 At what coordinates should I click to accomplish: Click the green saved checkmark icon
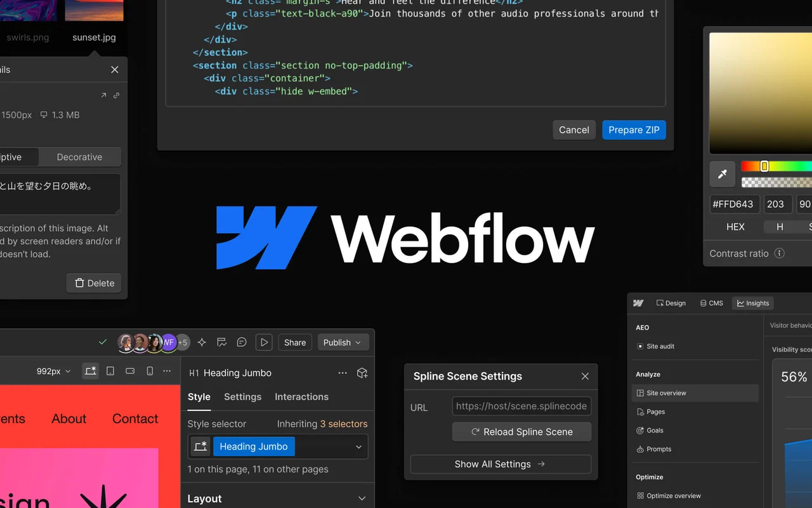coord(103,342)
